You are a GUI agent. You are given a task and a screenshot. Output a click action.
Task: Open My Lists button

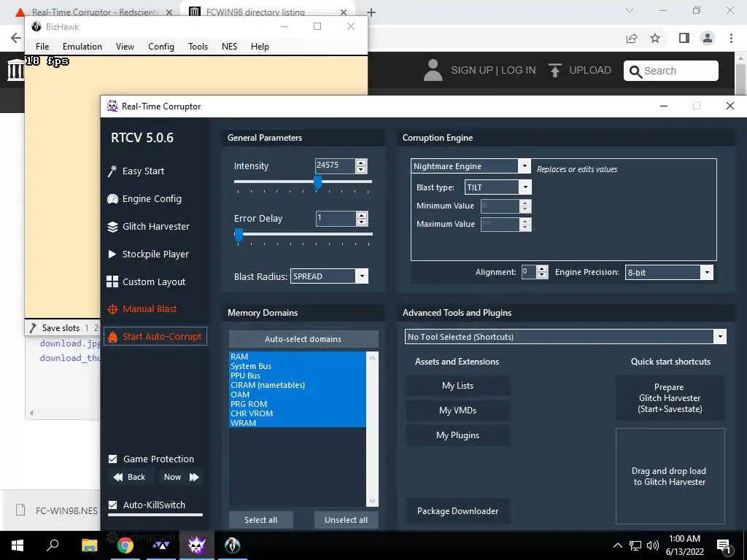click(x=458, y=386)
